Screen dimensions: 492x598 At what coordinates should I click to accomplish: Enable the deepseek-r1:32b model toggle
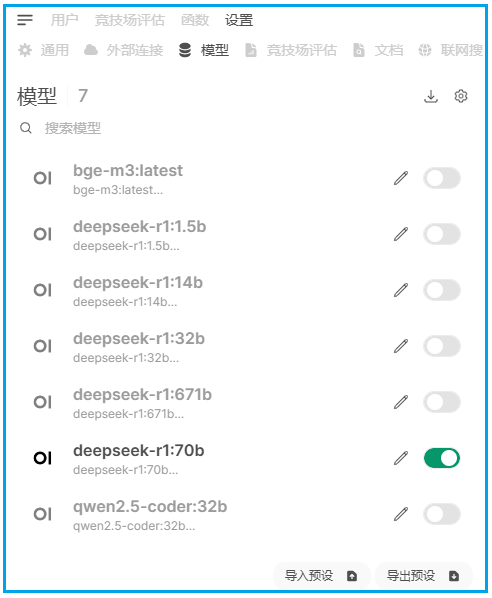[x=442, y=346]
